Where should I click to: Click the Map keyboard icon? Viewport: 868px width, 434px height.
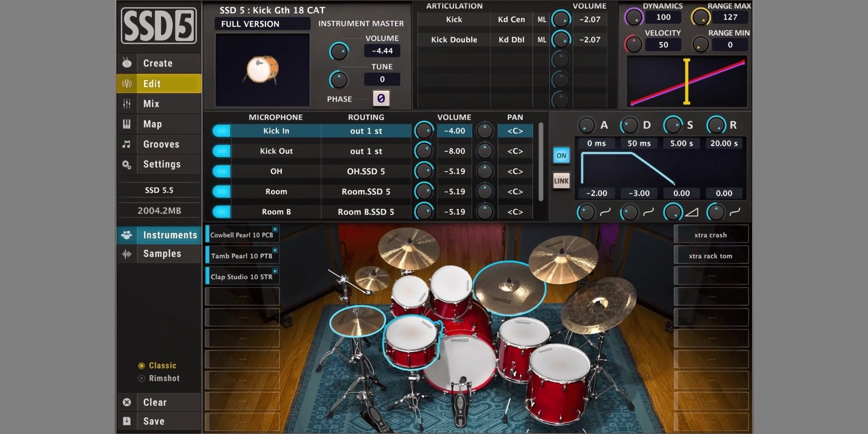pos(126,124)
